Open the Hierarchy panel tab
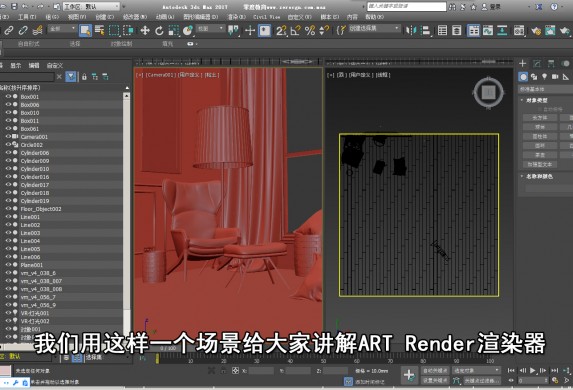 (x=551, y=64)
